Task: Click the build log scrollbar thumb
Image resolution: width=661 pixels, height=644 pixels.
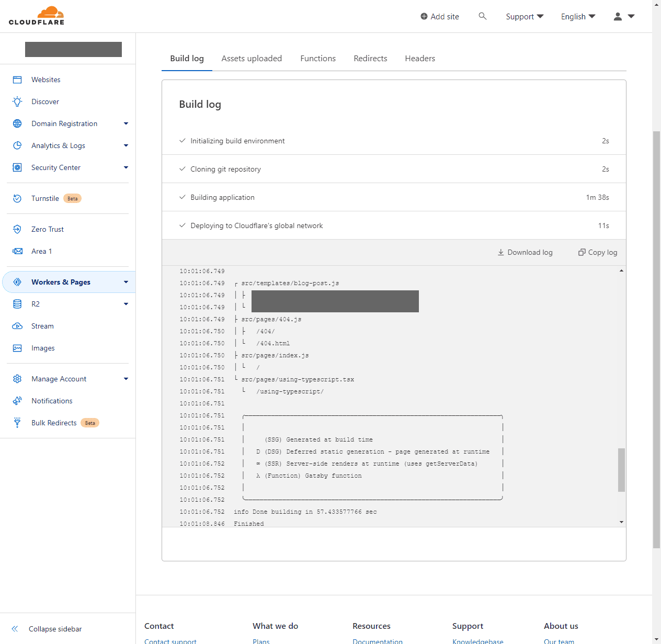Action: [x=621, y=469]
